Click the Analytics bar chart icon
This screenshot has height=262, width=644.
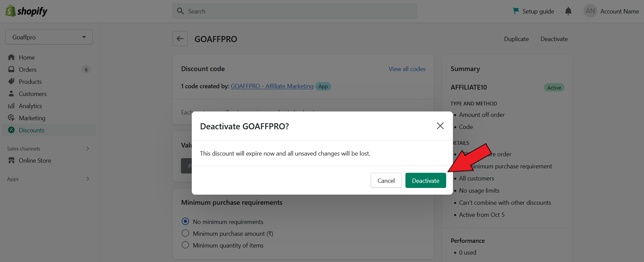pos(11,106)
